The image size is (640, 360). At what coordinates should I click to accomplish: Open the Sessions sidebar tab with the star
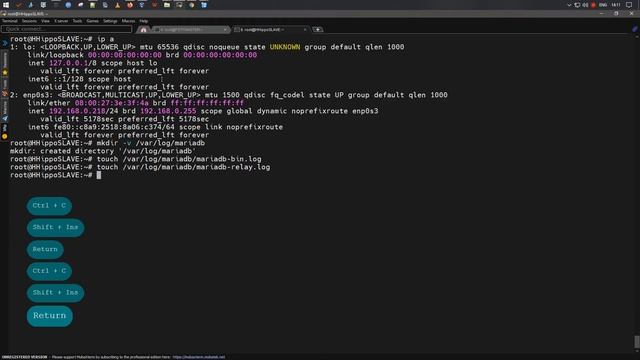(x=5, y=63)
